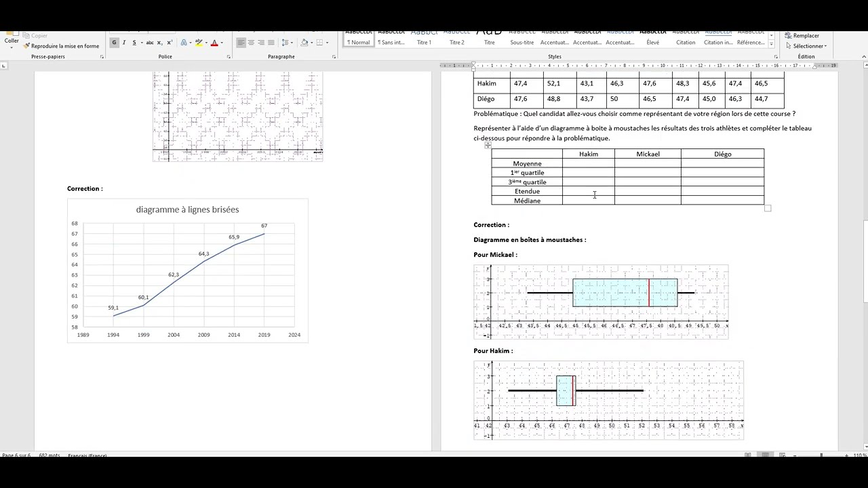Click Reproduire la mise en forme
868x488 pixels.
click(61, 46)
